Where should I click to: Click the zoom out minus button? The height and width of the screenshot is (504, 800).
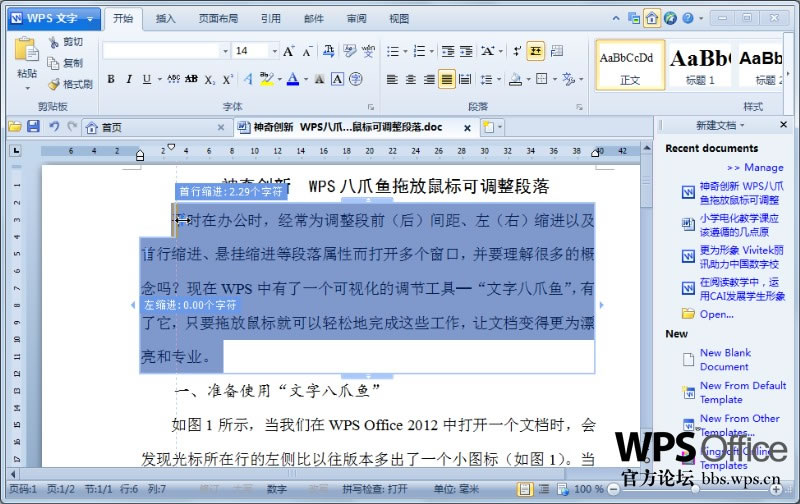614,489
